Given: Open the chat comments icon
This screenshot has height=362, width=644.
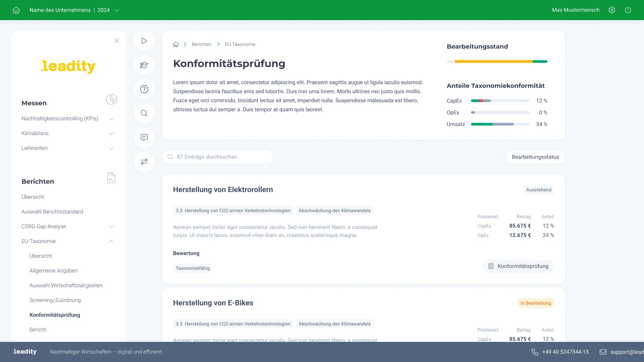Looking at the screenshot, I should coord(144,137).
